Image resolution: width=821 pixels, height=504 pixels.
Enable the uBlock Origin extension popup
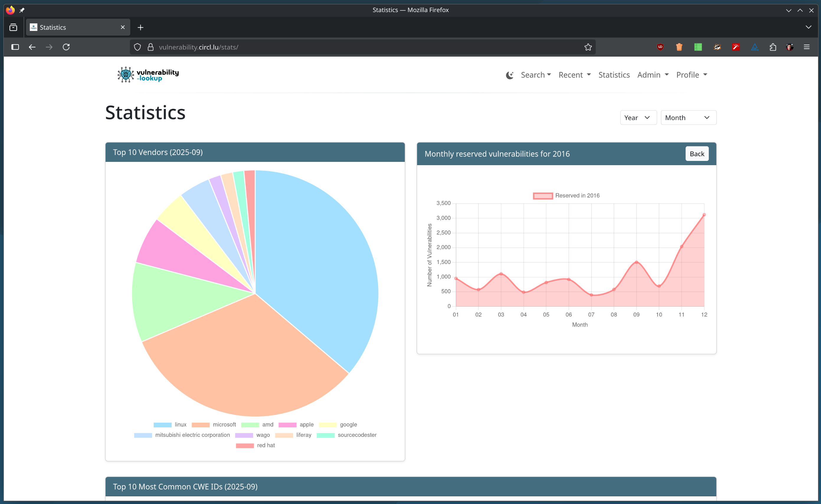click(x=660, y=47)
